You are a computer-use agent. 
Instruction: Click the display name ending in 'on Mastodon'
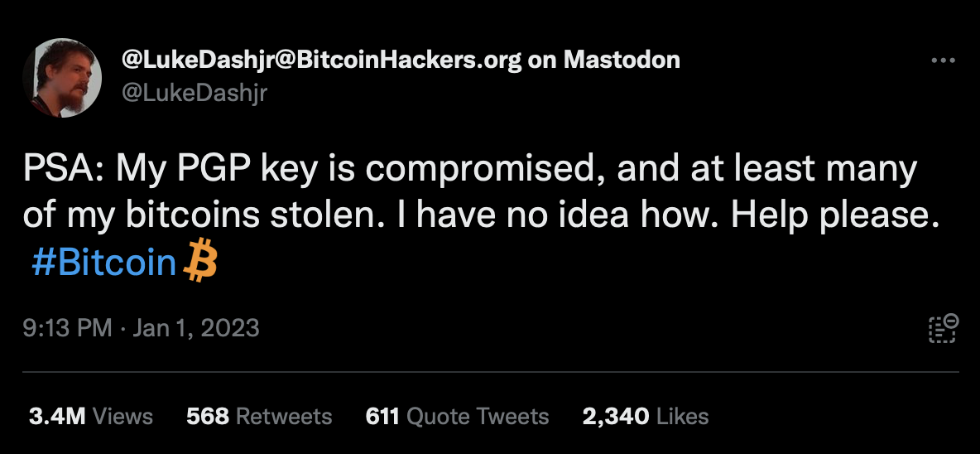[401, 60]
